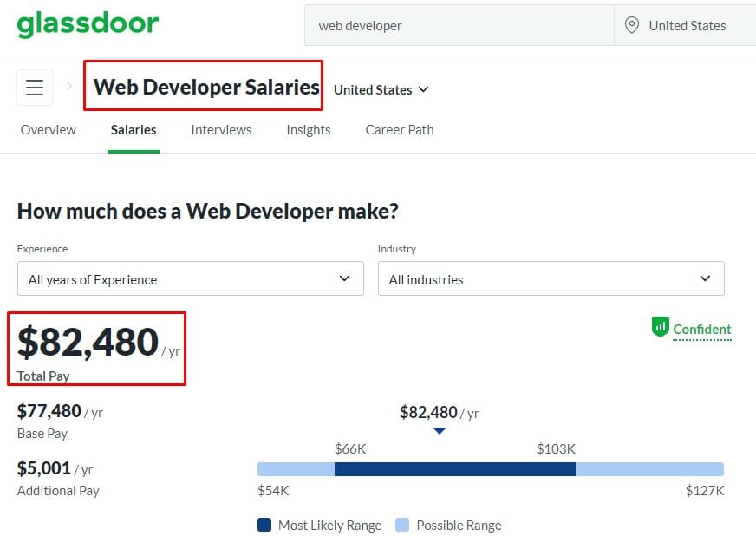Viewport: 756px width, 536px height.
Task: Expand the United States location dropdown
Action: coord(381,89)
